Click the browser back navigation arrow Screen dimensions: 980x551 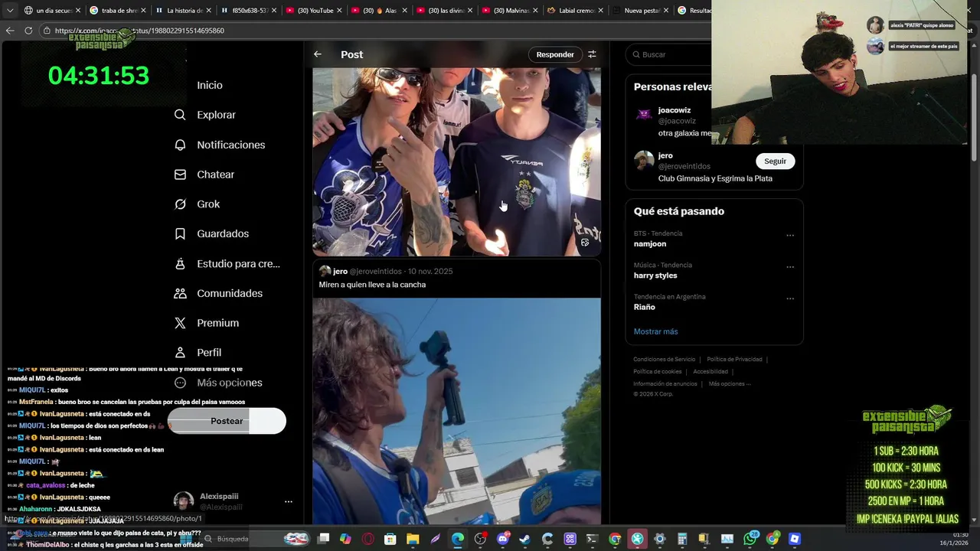tap(10, 31)
